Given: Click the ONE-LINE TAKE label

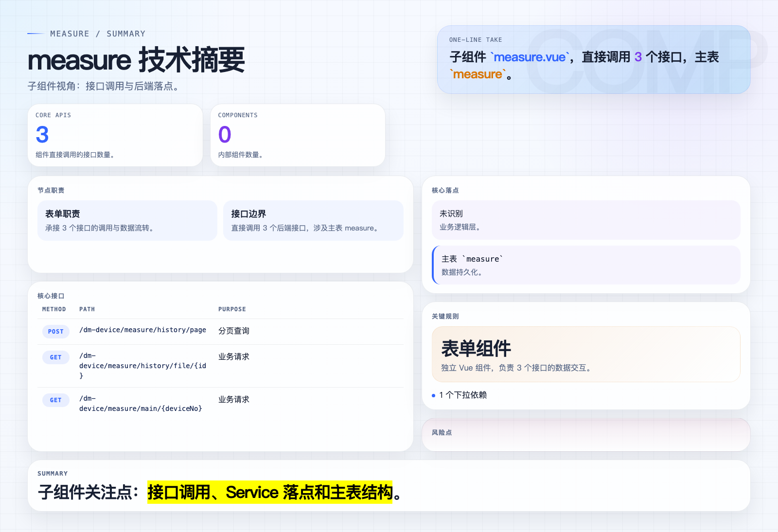Looking at the screenshot, I should [x=476, y=40].
